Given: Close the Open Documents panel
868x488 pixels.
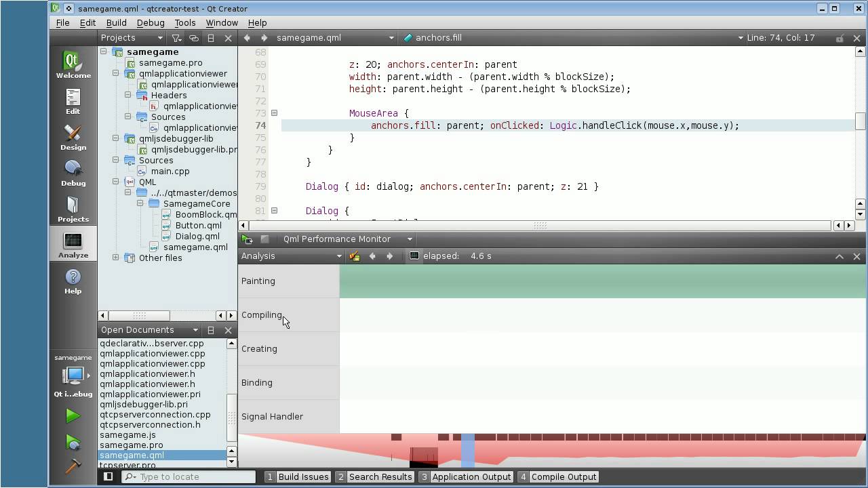Looking at the screenshot, I should coord(228,330).
